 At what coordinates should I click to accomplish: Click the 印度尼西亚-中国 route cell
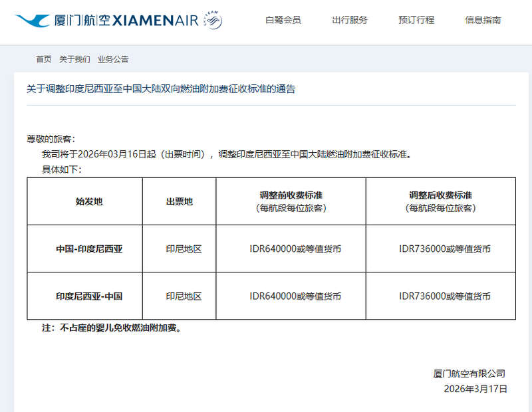(x=89, y=296)
